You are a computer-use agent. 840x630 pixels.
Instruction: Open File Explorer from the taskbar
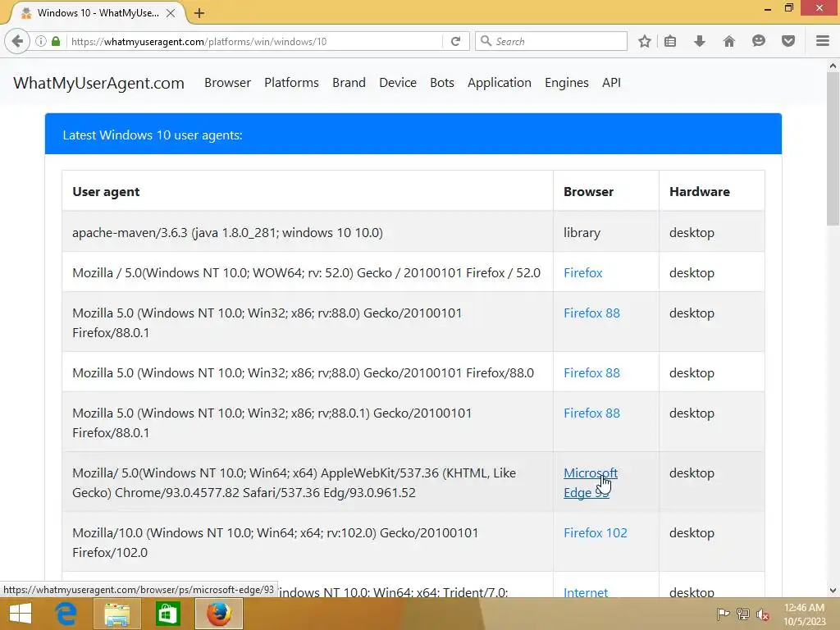116,614
